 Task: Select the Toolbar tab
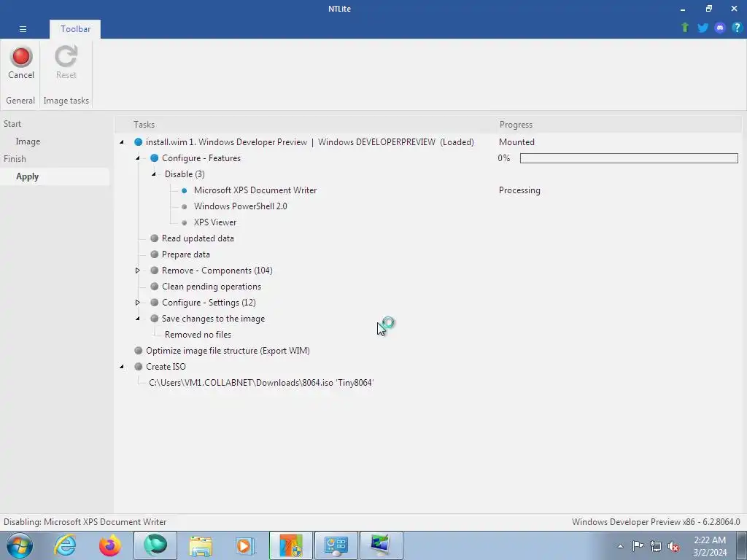(75, 29)
